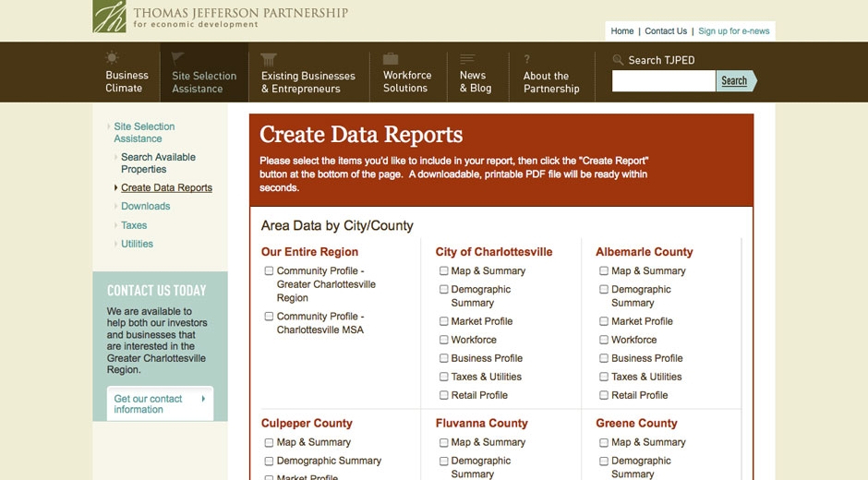Click the magnifier icon beside Search TJPED

(x=619, y=60)
